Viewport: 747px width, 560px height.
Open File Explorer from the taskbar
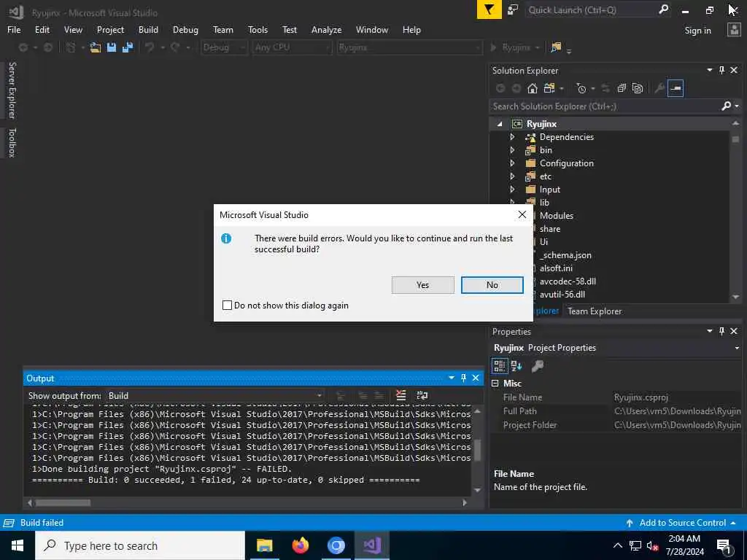(264, 545)
